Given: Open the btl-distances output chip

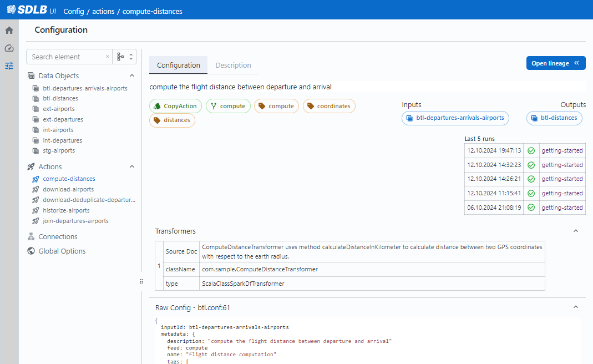Looking at the screenshot, I should [x=554, y=118].
